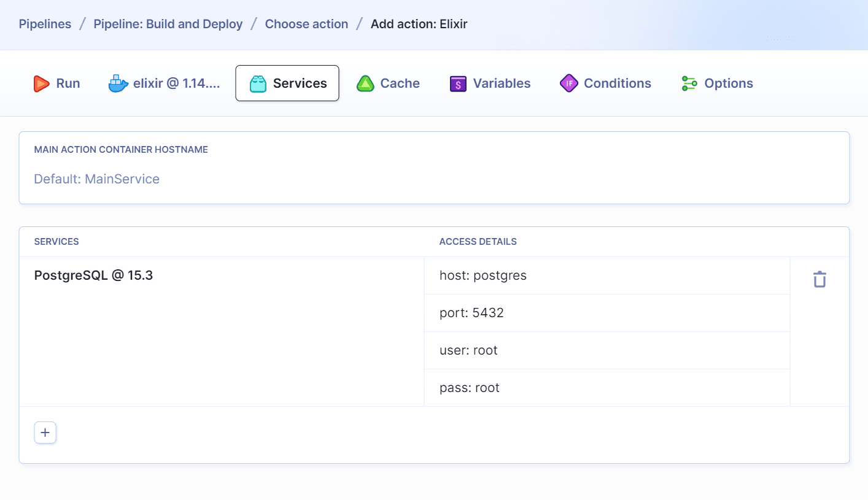Select the PostgreSQL @ 15.3 service entry
868x500 pixels.
coord(93,275)
